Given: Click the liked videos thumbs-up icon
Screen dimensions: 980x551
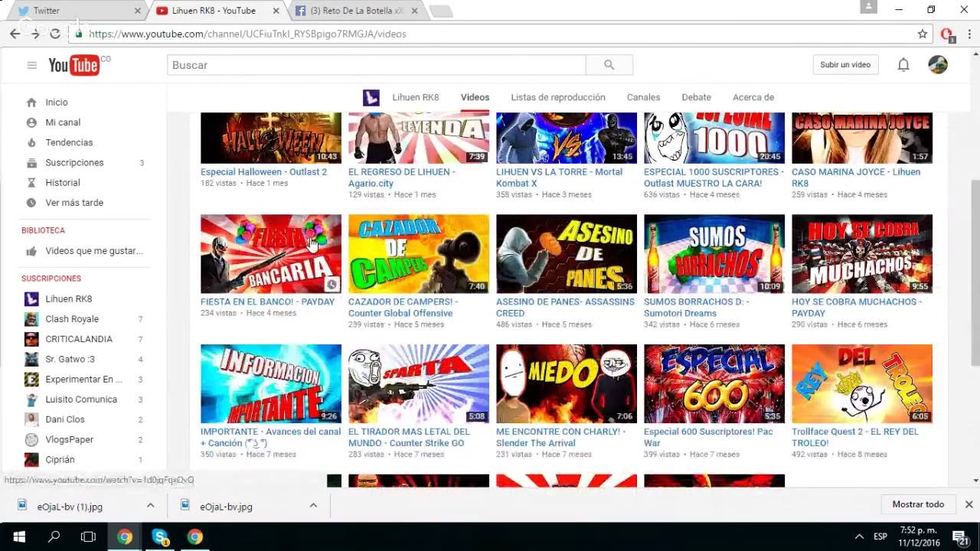Looking at the screenshot, I should point(31,251).
